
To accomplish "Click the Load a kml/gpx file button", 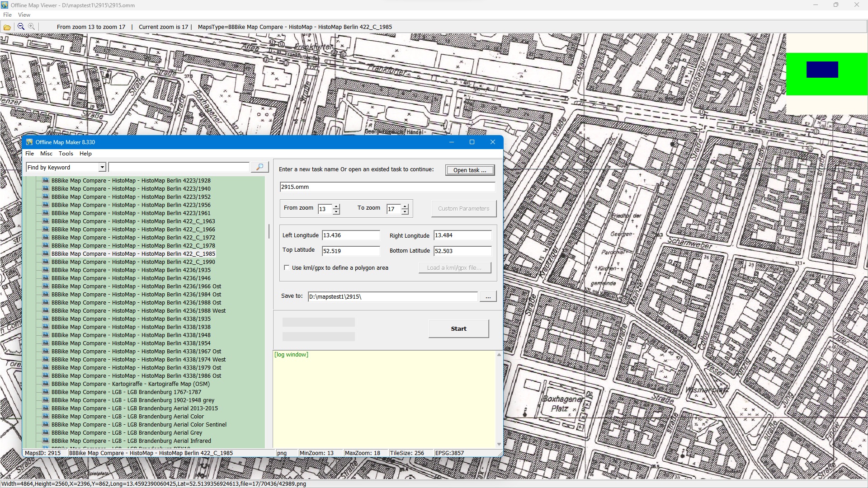I will tap(454, 267).
